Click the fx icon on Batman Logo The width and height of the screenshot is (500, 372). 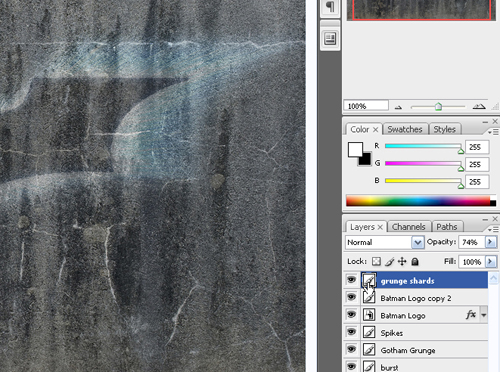(471, 314)
